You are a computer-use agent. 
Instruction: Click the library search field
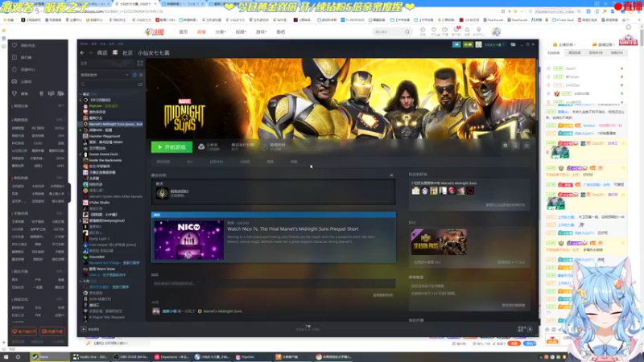[108, 84]
